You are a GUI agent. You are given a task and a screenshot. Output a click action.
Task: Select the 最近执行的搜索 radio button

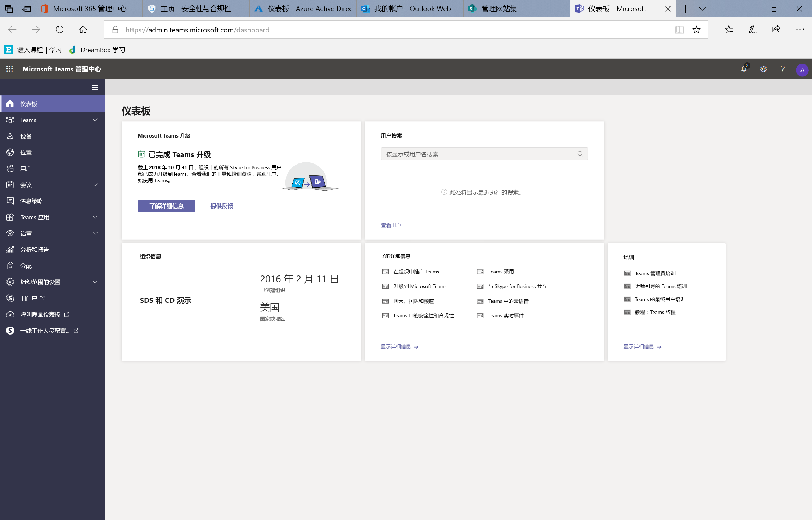[x=445, y=192]
